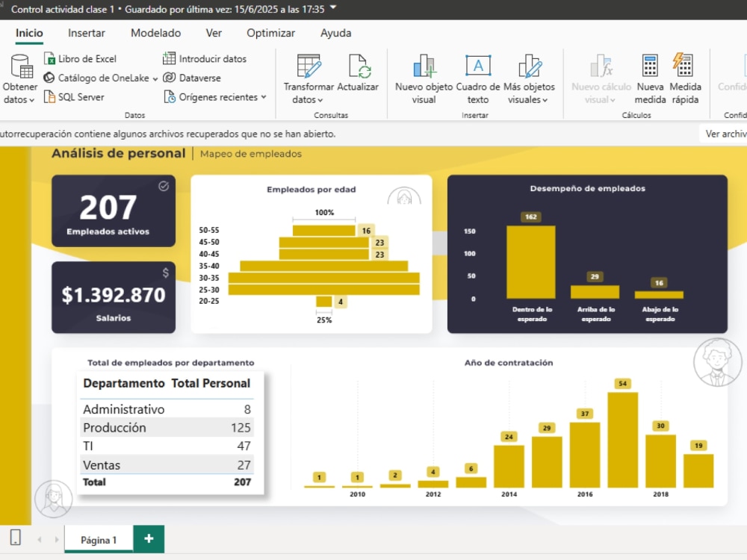Click the Mapeo de empleados subtitle
Image resolution: width=747 pixels, height=560 pixels.
pyautogui.click(x=251, y=154)
